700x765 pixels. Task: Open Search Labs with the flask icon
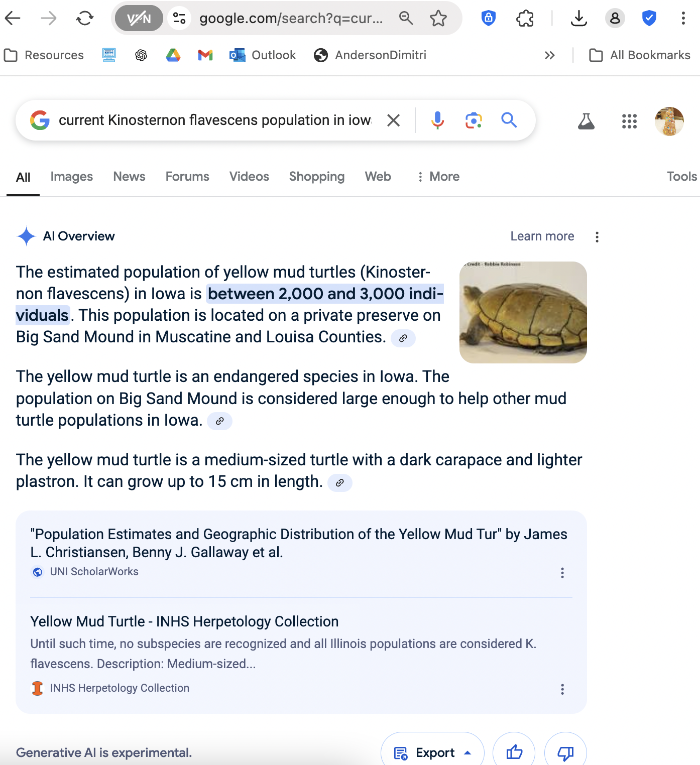(x=586, y=120)
